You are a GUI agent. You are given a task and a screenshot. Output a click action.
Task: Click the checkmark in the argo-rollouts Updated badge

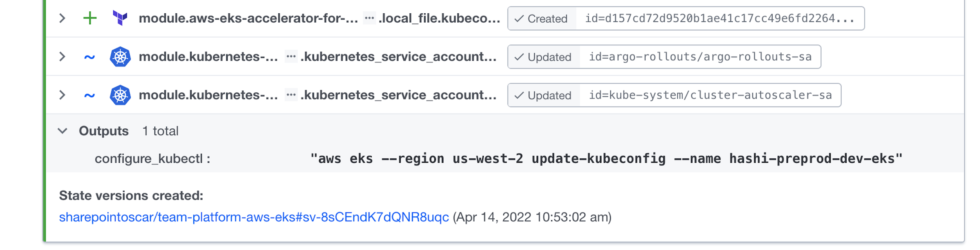[x=520, y=56]
